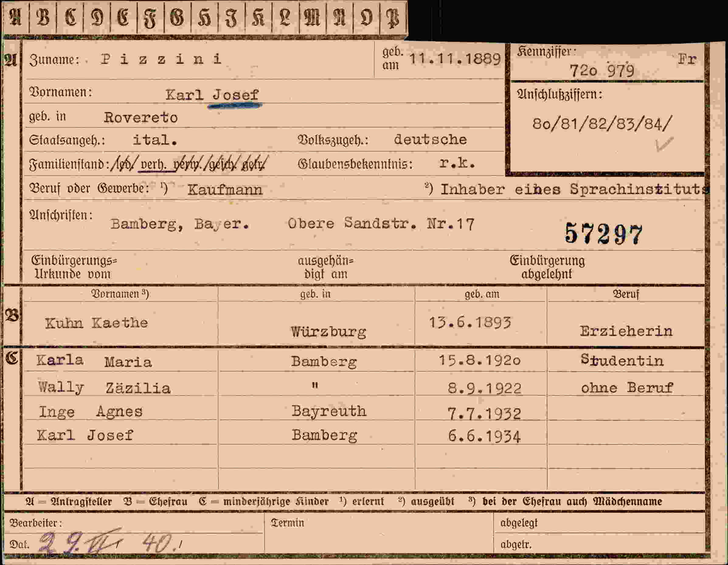Click the "ausgehändigt am" label

326,267
